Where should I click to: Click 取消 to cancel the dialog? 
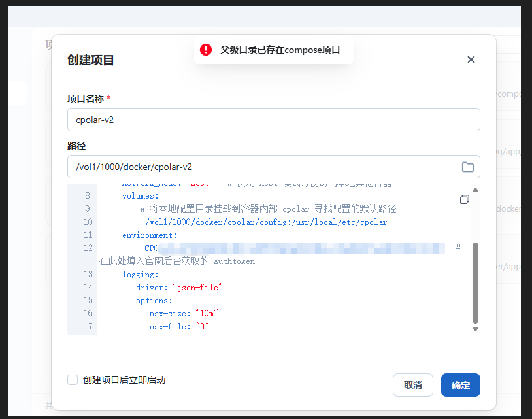[x=413, y=385]
